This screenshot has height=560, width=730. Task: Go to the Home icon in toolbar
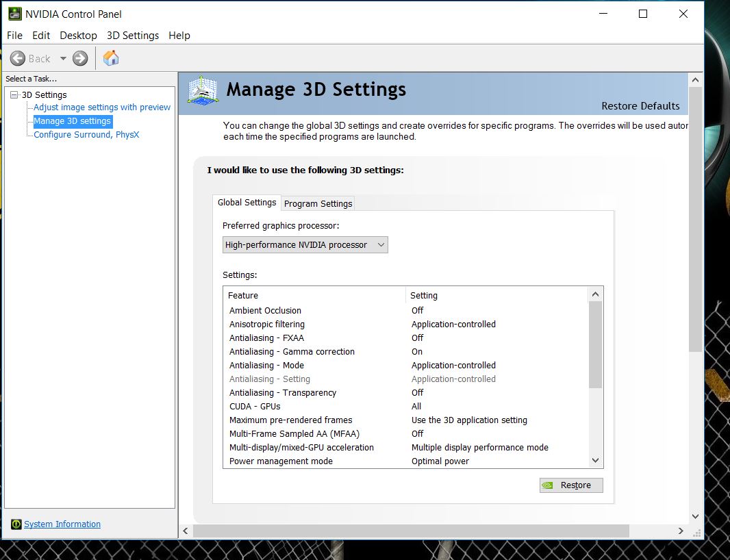[x=111, y=58]
